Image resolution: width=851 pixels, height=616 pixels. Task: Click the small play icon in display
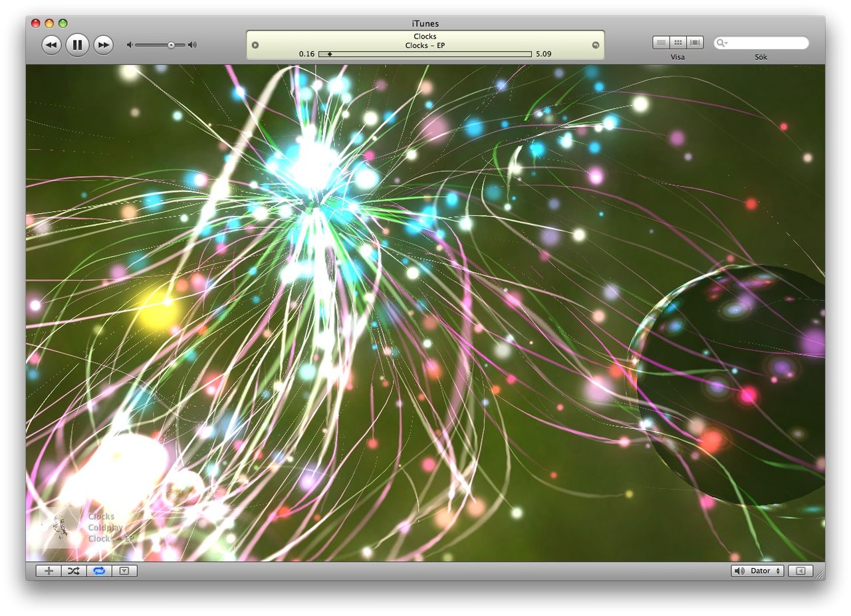tap(255, 45)
